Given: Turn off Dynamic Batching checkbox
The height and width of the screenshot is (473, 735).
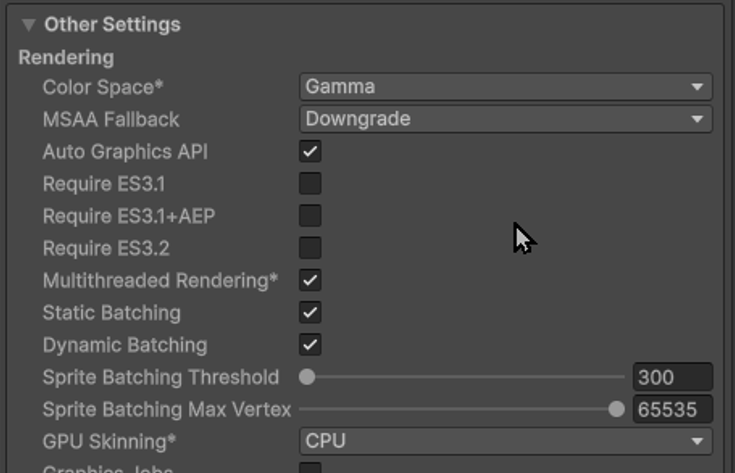Looking at the screenshot, I should pos(310,345).
